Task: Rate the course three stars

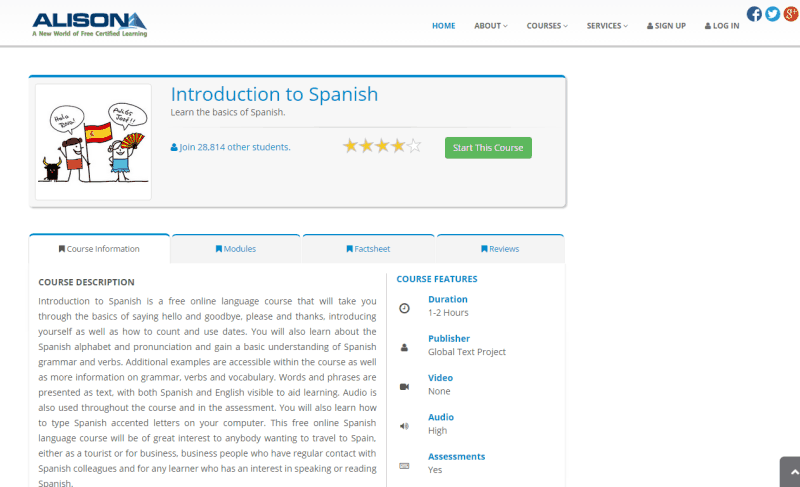Action: click(x=382, y=146)
